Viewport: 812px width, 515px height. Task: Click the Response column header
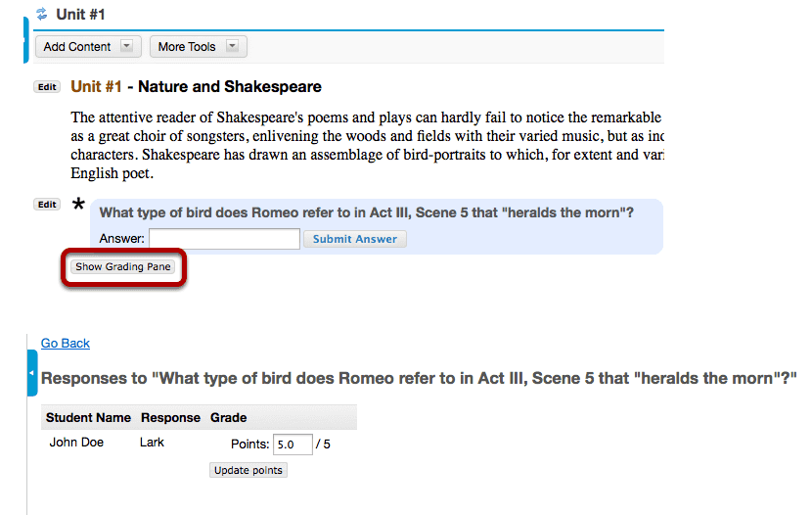(170, 418)
